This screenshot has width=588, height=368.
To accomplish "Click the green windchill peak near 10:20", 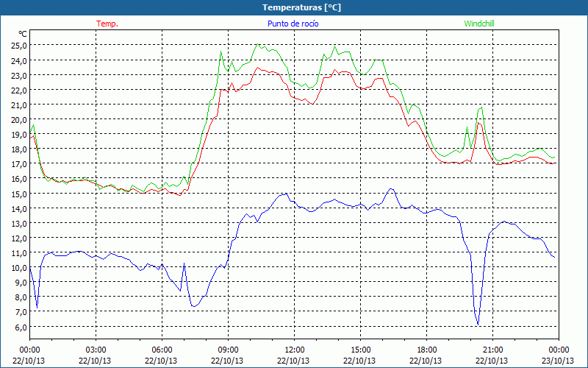I will (x=257, y=44).
